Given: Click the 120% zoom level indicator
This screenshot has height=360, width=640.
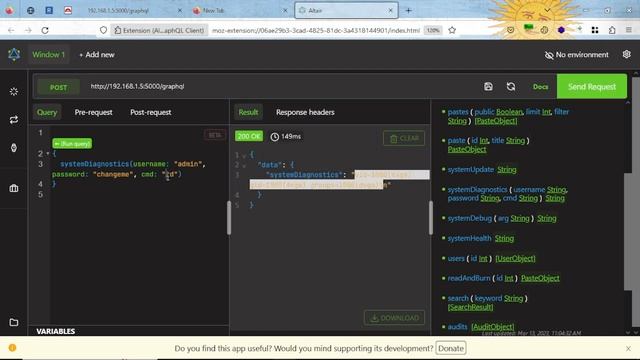Looking at the screenshot, I should click(433, 30).
